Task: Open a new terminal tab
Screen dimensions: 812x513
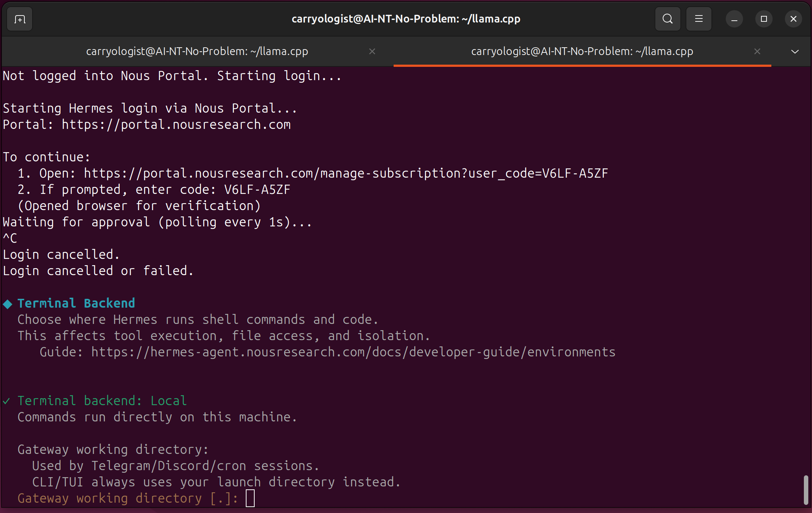Action: click(20, 19)
